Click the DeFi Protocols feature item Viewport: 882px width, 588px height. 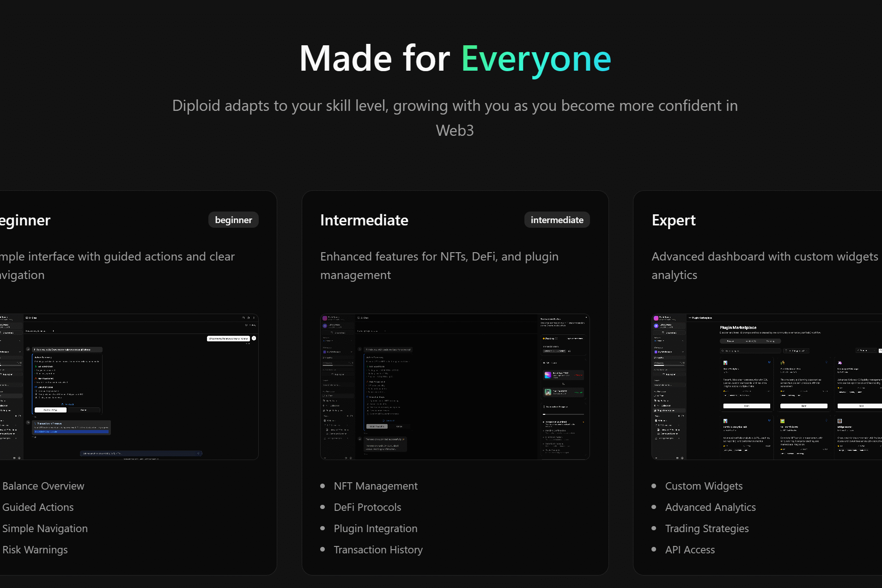click(x=367, y=507)
